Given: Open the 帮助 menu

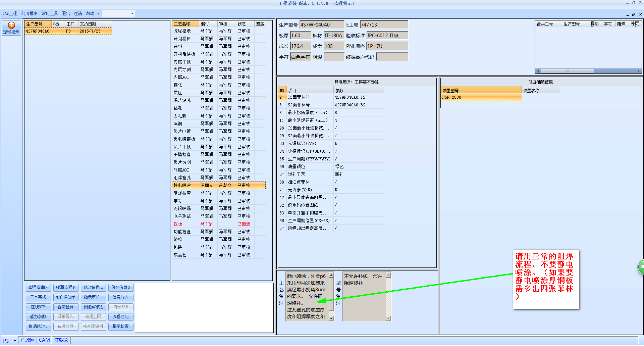Looking at the screenshot, I should 90,14.
